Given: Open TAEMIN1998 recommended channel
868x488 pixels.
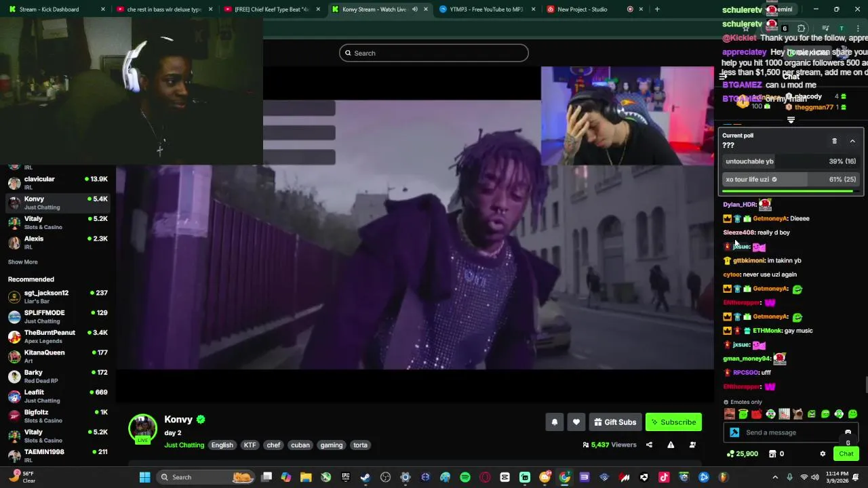Looking at the screenshot, I should click(x=58, y=455).
